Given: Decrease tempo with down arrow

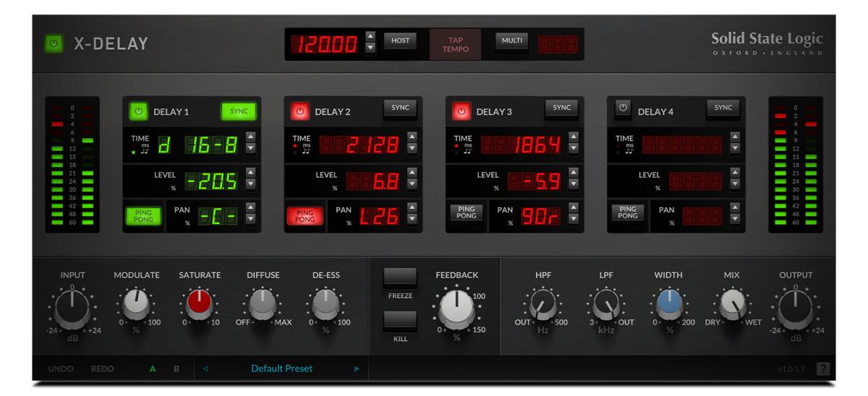Looking at the screenshot, I should tap(371, 48).
